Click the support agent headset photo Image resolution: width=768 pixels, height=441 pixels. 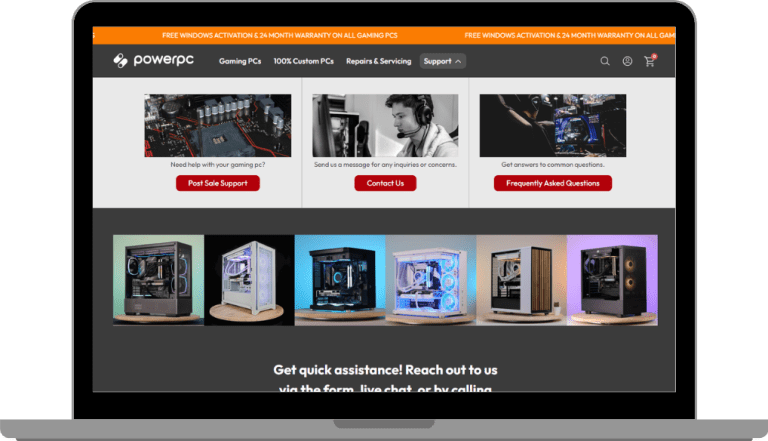click(x=385, y=125)
